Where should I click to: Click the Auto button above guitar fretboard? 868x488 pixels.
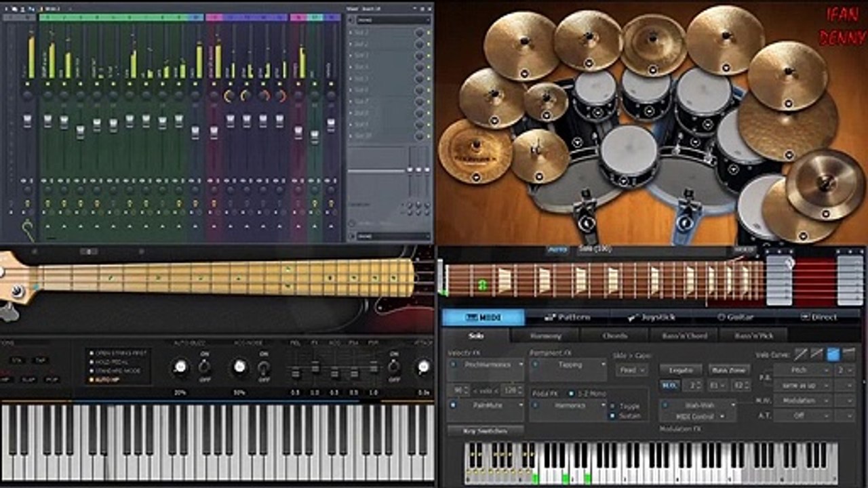(x=557, y=250)
